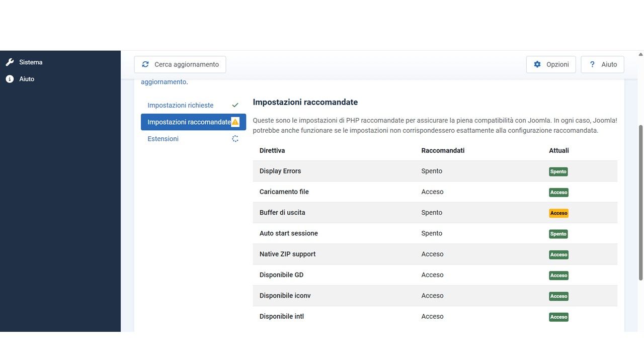Click the refresh icon in Cerca aggiornamento

pos(145,64)
